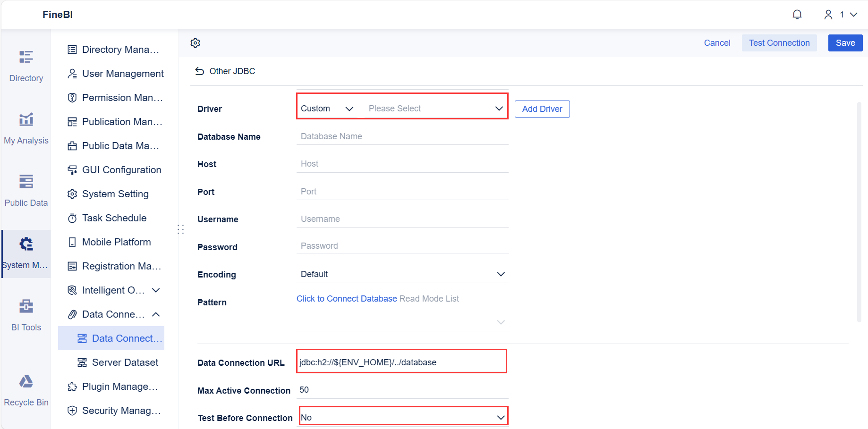
Task: Collapse the Data Connection menu section
Action: pyautogui.click(x=156, y=314)
